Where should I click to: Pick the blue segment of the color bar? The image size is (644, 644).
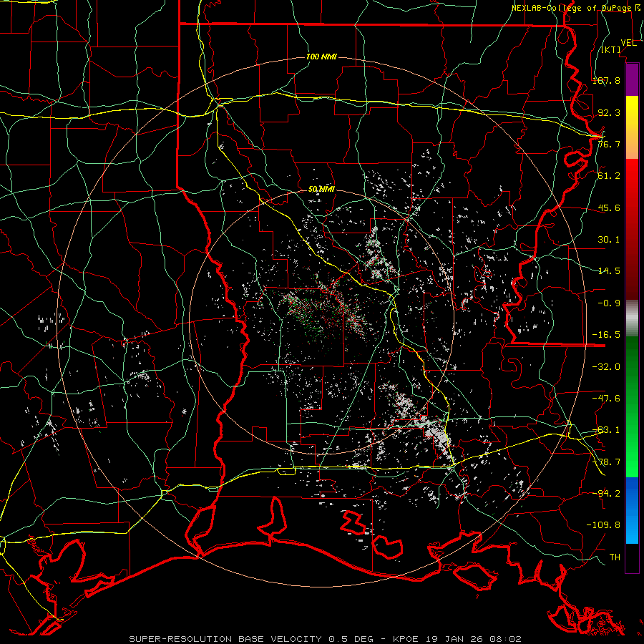[x=632, y=510]
